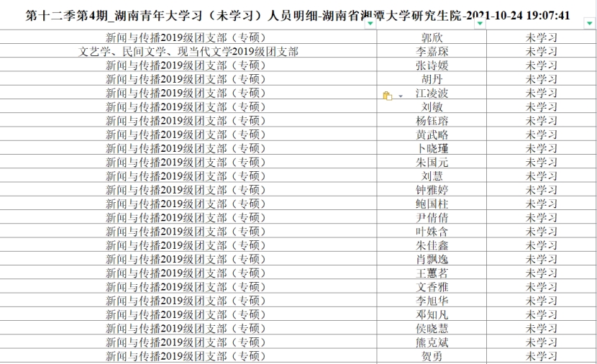Viewport: 597px width, 364px height.
Task: Click the cell containing 熊克斌
Action: click(432, 342)
